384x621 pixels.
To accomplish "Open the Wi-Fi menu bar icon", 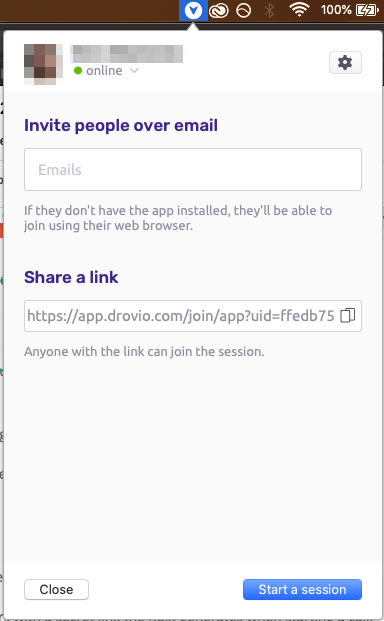I will point(299,10).
